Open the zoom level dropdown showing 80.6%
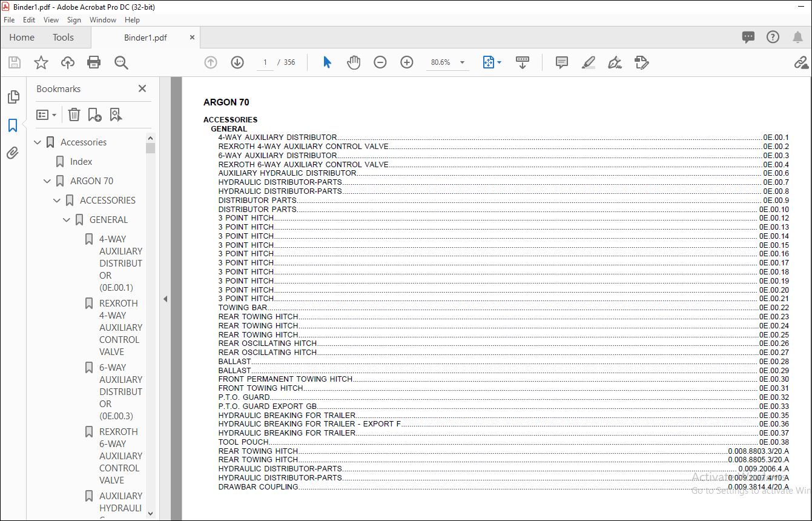This screenshot has height=521, width=812. click(449, 62)
